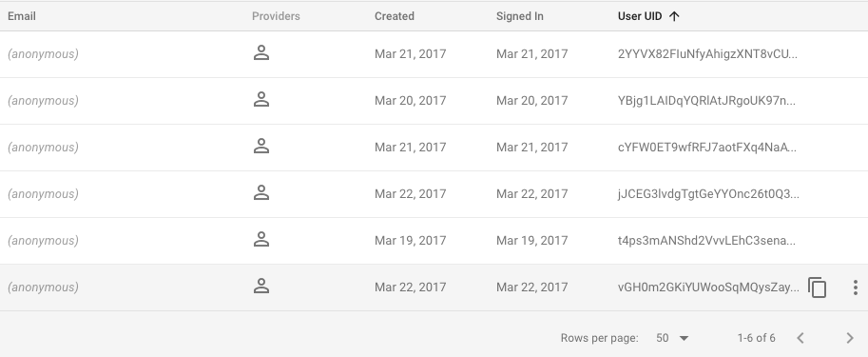Viewport: 868px width, 357px height.
Task: Click the anonymous provider icon for user vGH0m2GK
Action: (261, 286)
